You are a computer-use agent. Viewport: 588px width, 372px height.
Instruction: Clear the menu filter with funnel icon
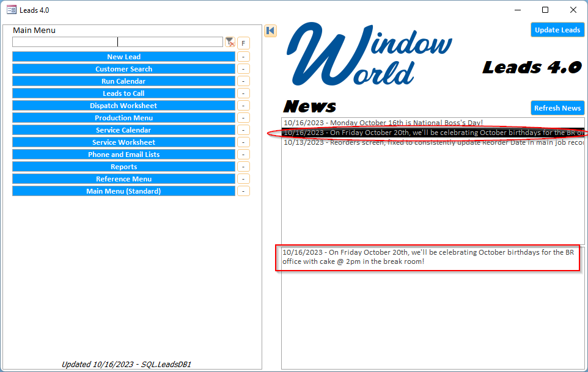tap(230, 42)
